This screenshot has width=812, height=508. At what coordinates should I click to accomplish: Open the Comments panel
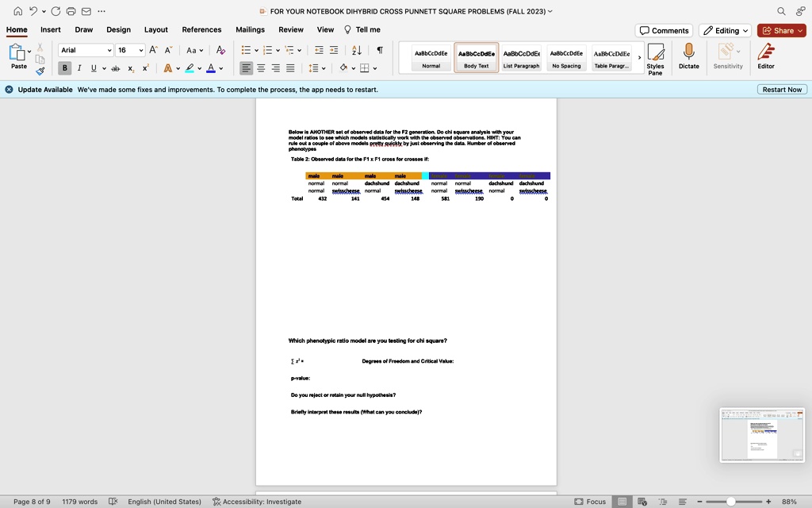665,29
